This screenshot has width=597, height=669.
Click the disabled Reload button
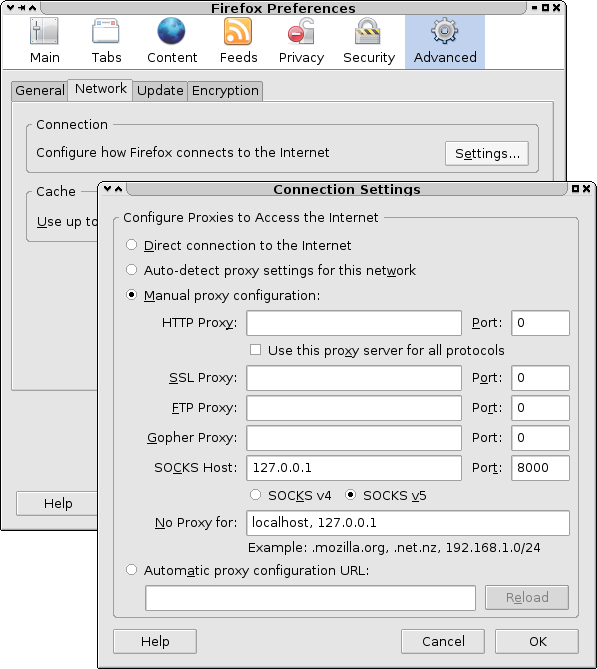click(527, 598)
